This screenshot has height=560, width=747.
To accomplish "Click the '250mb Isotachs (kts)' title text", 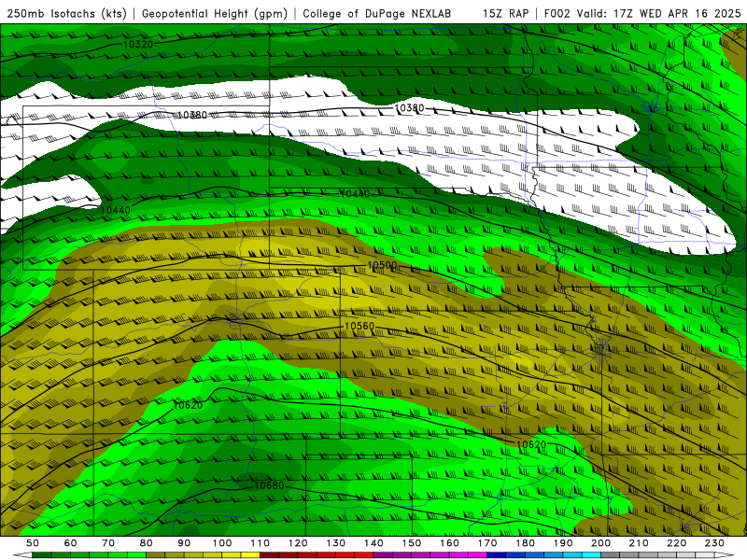I will coord(67,14).
